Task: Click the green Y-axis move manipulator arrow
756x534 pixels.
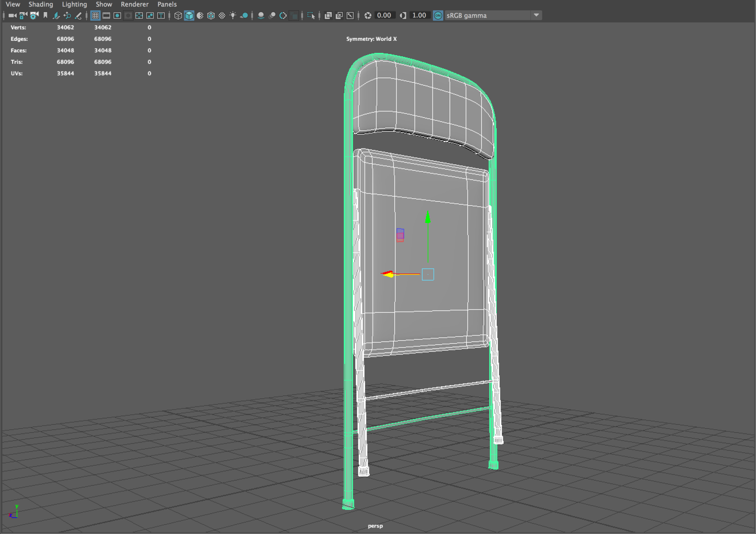Action: tap(428, 216)
